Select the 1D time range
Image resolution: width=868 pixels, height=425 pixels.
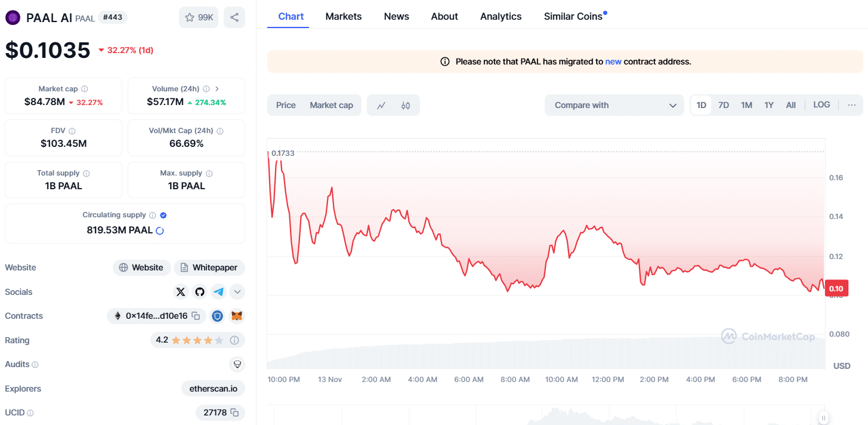(702, 105)
